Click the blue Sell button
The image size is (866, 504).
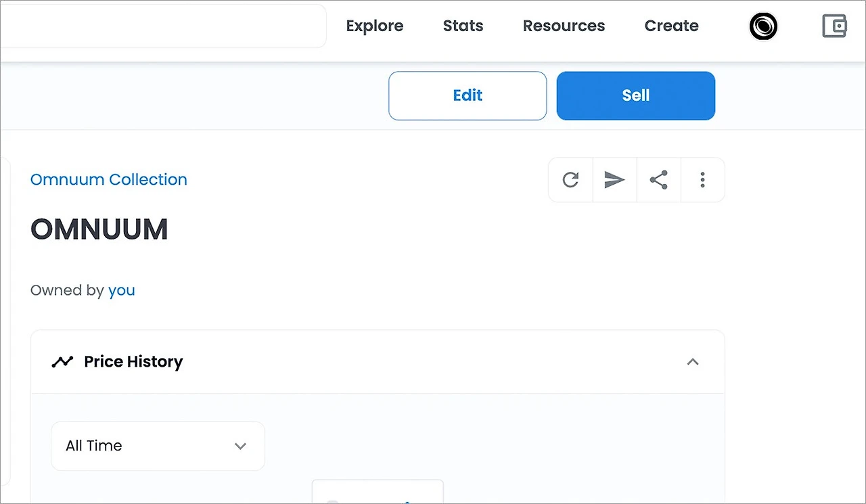(636, 95)
